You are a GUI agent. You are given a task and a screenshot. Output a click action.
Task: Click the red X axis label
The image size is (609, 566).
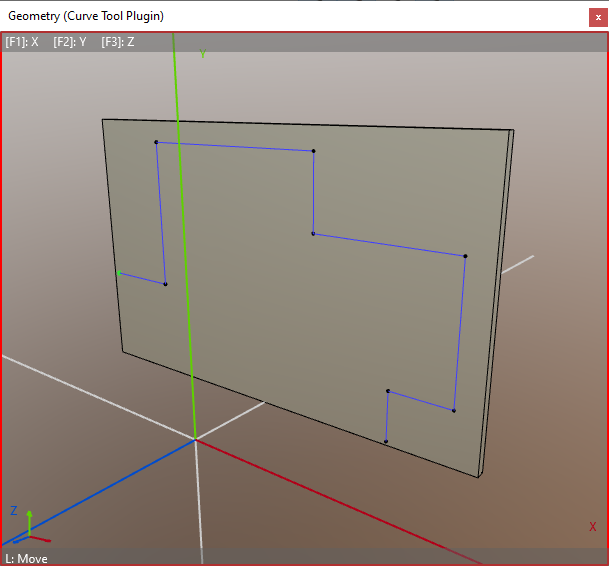[592, 527]
